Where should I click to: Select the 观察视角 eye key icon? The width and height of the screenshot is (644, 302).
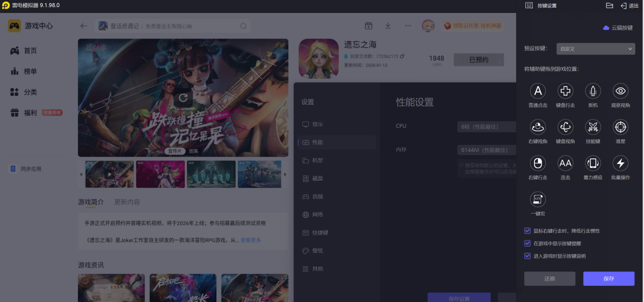coord(621,91)
